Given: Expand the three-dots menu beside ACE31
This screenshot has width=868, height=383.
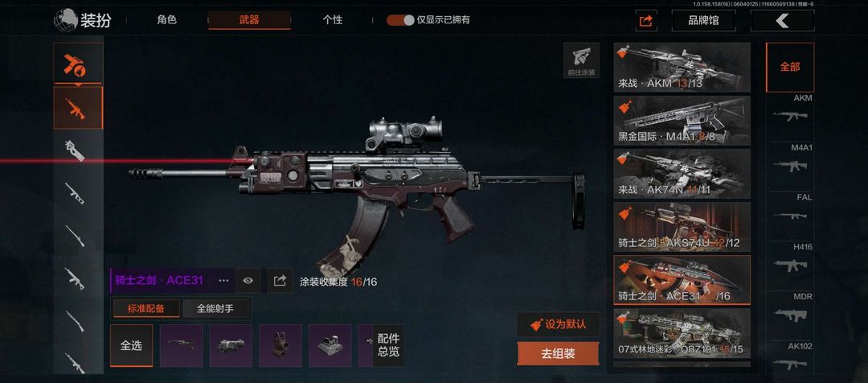Looking at the screenshot, I should [223, 281].
